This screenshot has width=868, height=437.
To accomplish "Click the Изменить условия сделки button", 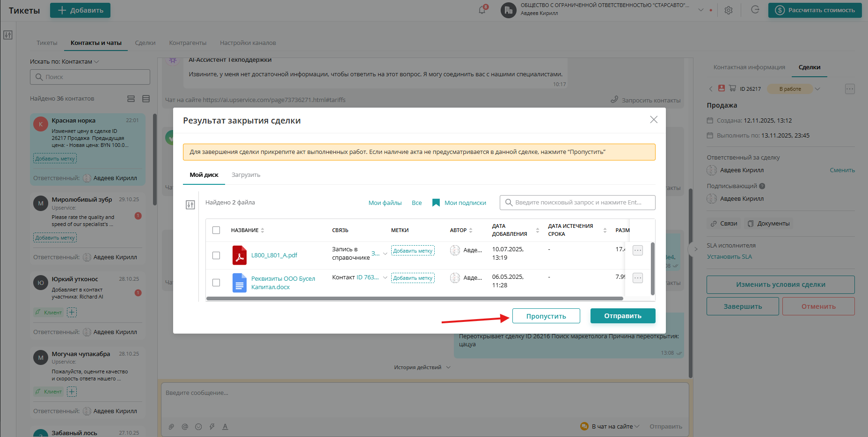I will click(x=780, y=284).
